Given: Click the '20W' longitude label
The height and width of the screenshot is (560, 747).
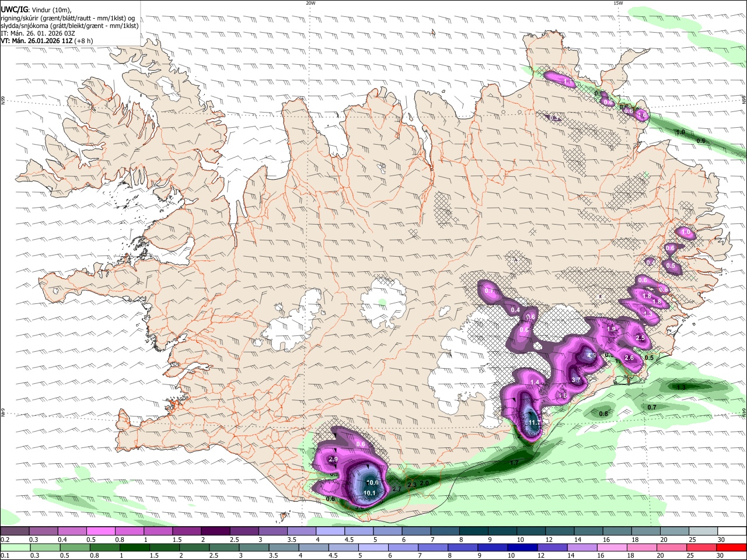Looking at the screenshot, I should (310, 3).
